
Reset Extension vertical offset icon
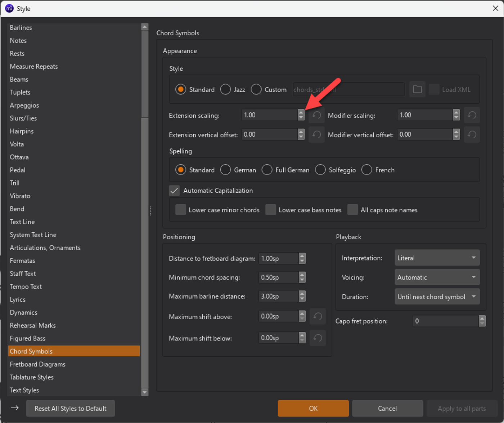pyautogui.click(x=316, y=135)
